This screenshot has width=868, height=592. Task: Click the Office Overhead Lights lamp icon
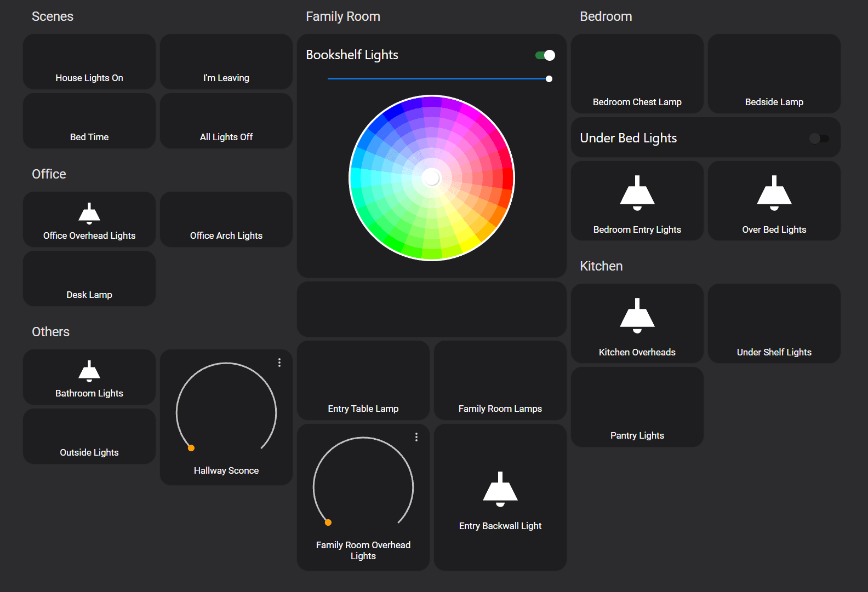click(x=89, y=214)
